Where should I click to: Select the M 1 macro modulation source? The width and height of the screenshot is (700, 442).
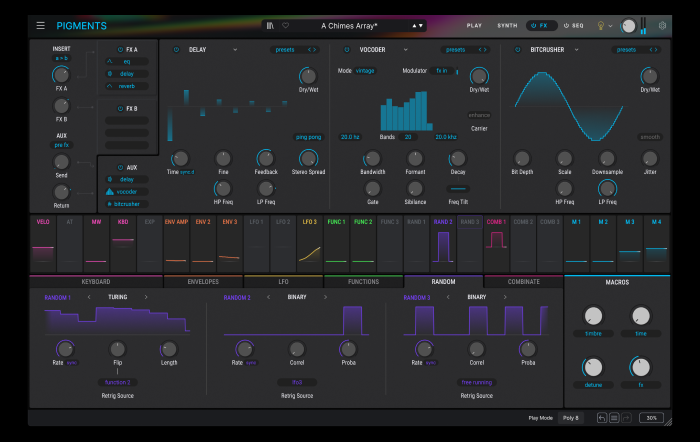point(576,244)
